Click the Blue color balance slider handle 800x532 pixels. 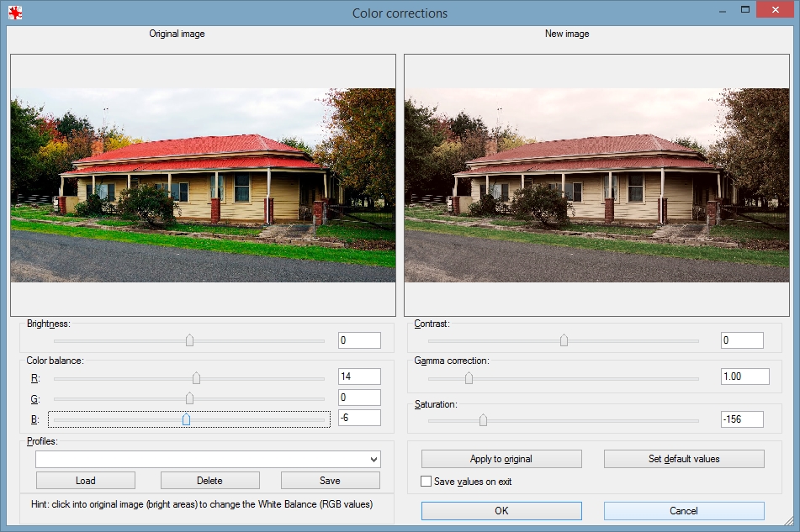click(186, 419)
